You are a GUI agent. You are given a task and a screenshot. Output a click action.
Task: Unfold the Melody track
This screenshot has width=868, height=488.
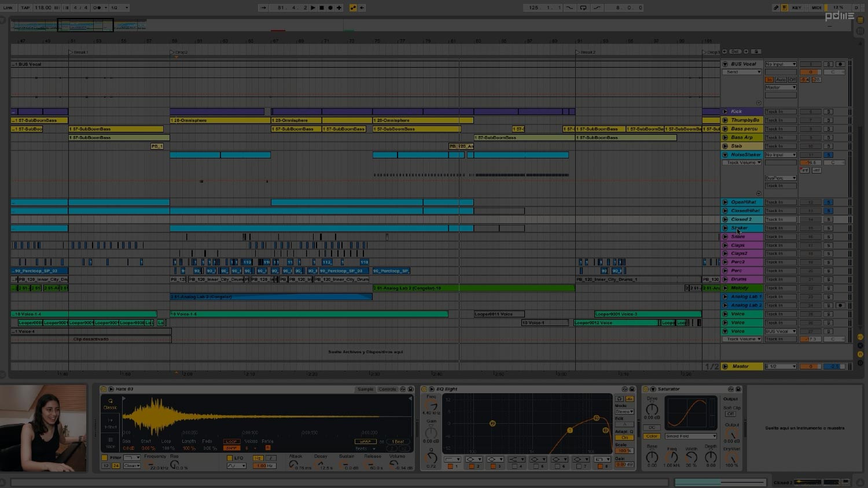coord(725,288)
